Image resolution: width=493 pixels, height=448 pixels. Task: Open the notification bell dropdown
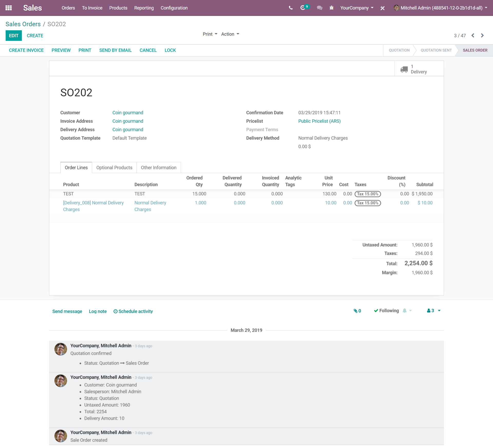tap(407, 311)
